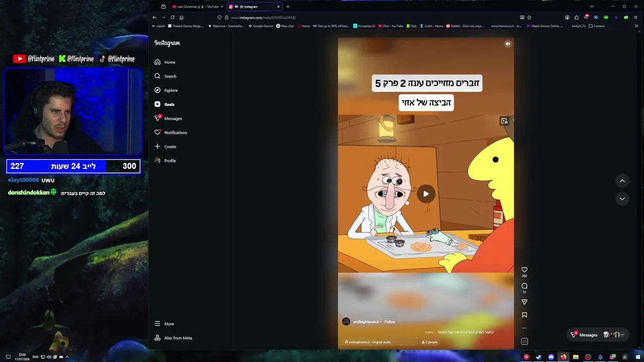Viewport: 644px width, 362px height.
Task: Open Steam from the taskbar
Action: click(x=539, y=357)
